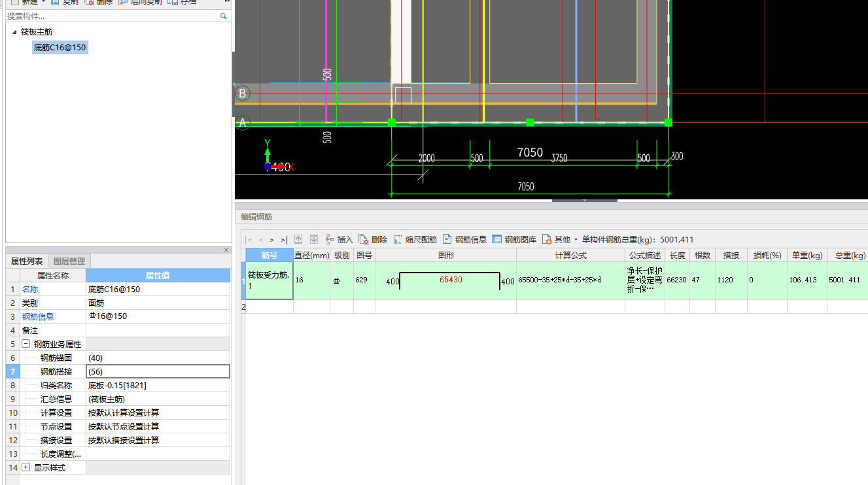Image resolution: width=868 pixels, height=485 pixels.
Task: Close the properties panel with x
Action: pyautogui.click(x=226, y=250)
